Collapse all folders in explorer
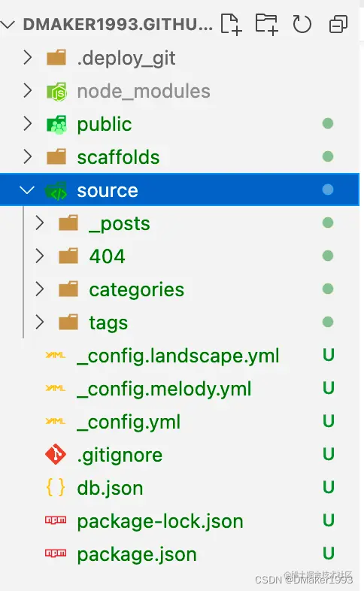Screen dimensions: 364x591 coord(338,25)
